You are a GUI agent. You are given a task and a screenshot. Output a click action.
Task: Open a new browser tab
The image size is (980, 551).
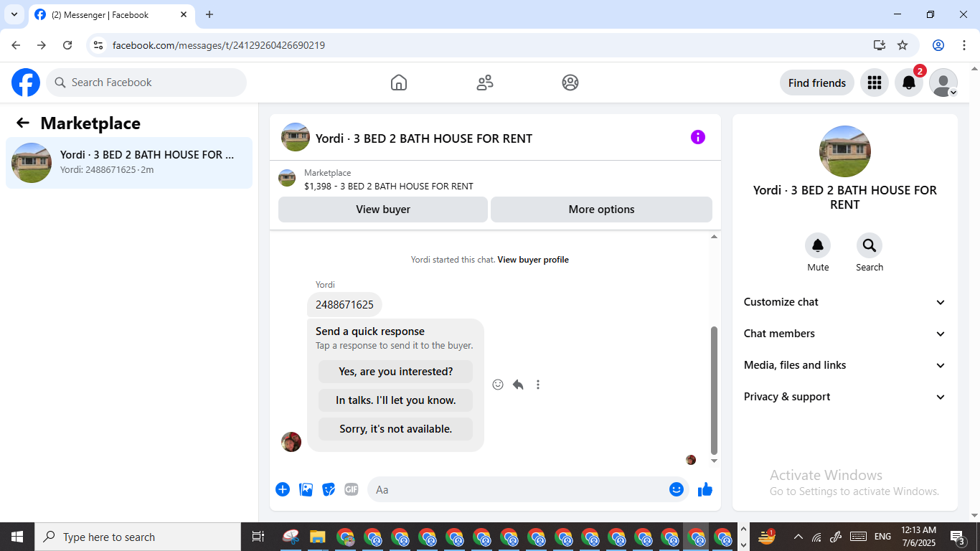[209, 14]
